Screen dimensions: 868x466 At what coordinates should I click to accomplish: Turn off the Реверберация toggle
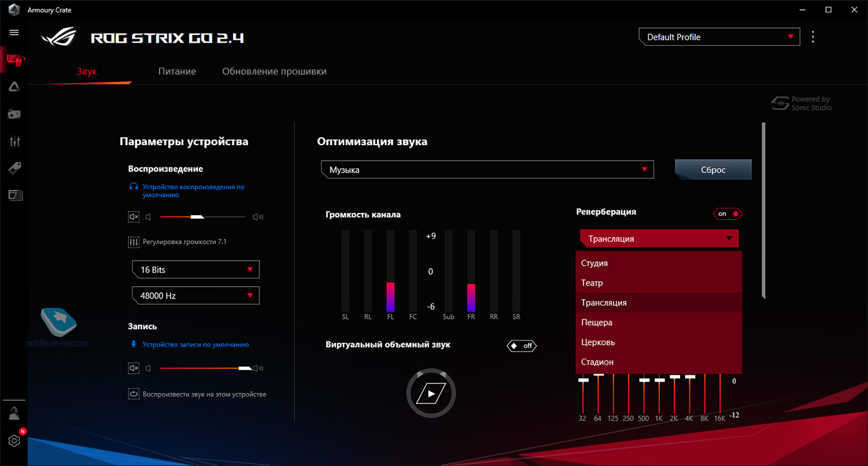(728, 213)
